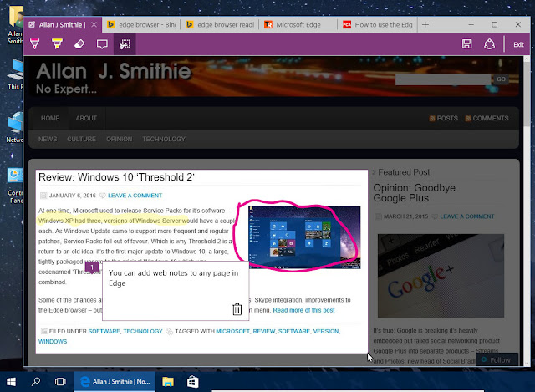Open the This PC desktop icon
Image resolution: width=535 pixels, height=392 pixels.
click(15, 74)
